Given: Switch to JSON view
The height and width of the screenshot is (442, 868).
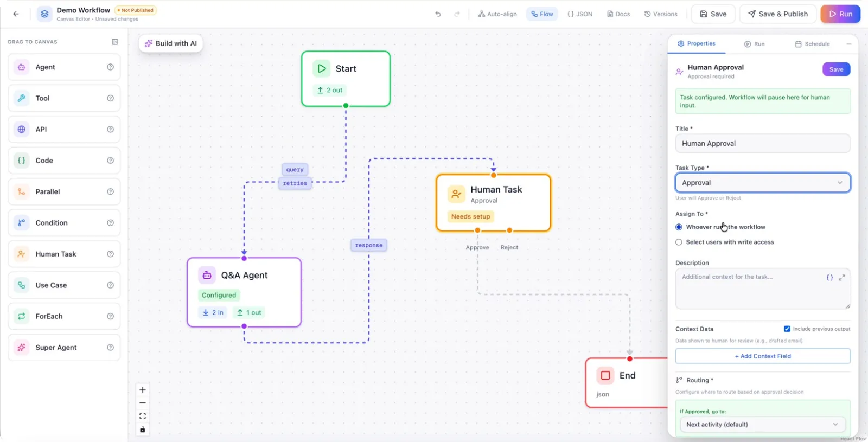Looking at the screenshot, I should pos(579,14).
